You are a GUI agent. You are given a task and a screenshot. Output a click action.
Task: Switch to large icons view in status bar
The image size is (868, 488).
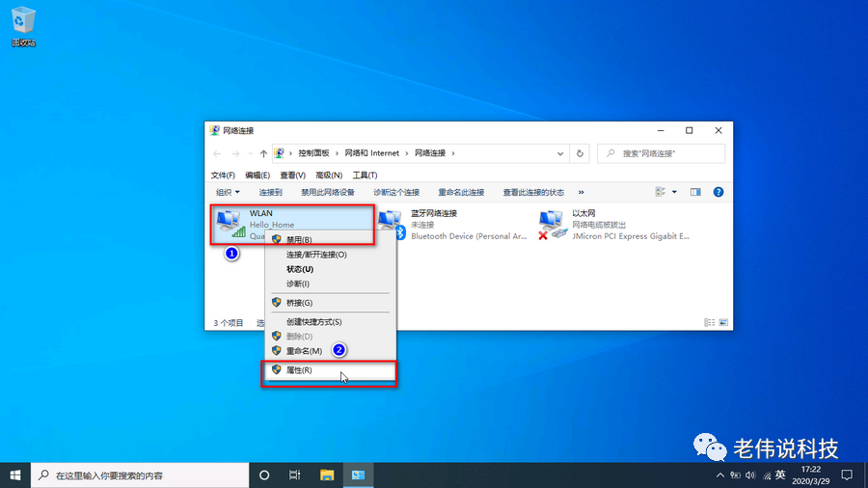tap(723, 322)
